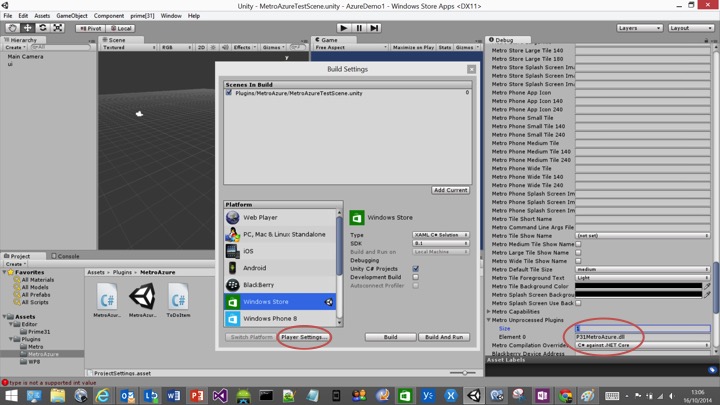Open Metro Tile Foreground Text dropdown
This screenshot has width=720, height=405.
pyautogui.click(x=642, y=278)
